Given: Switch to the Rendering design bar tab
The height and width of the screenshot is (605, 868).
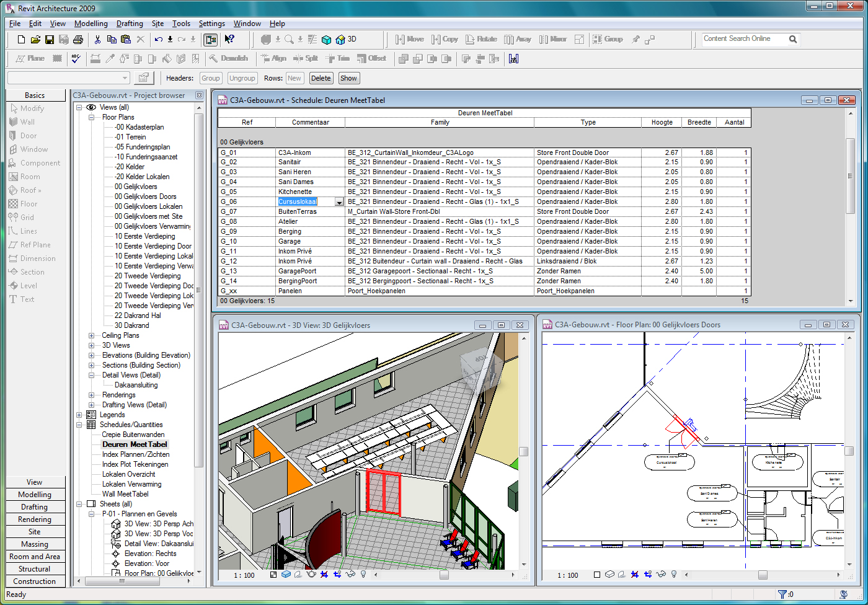Looking at the screenshot, I should point(35,519).
